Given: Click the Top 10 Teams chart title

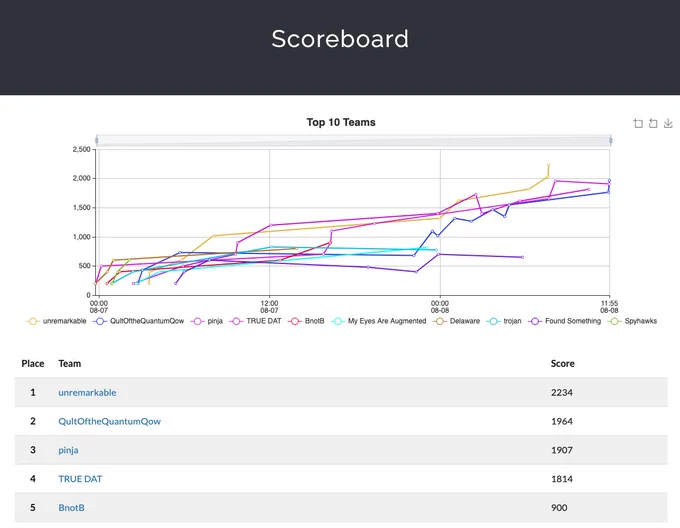Looking at the screenshot, I should [x=341, y=122].
